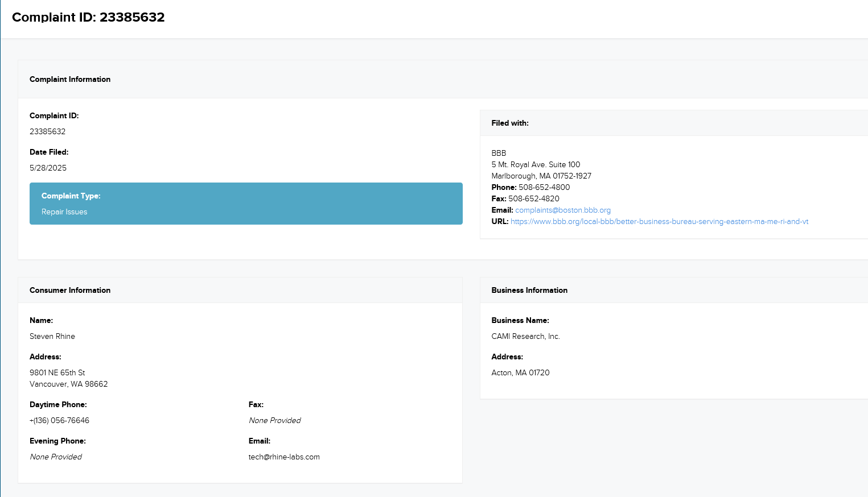Screen dimensions: 868x497
Task: Click the consumer email tech@rhine-labs.com
Action: click(284, 457)
